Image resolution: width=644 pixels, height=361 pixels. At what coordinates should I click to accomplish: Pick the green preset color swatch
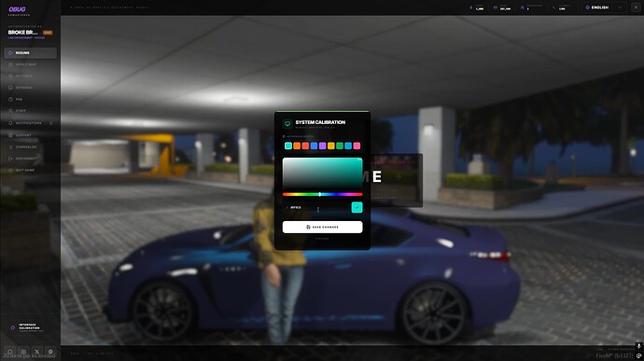pos(340,146)
